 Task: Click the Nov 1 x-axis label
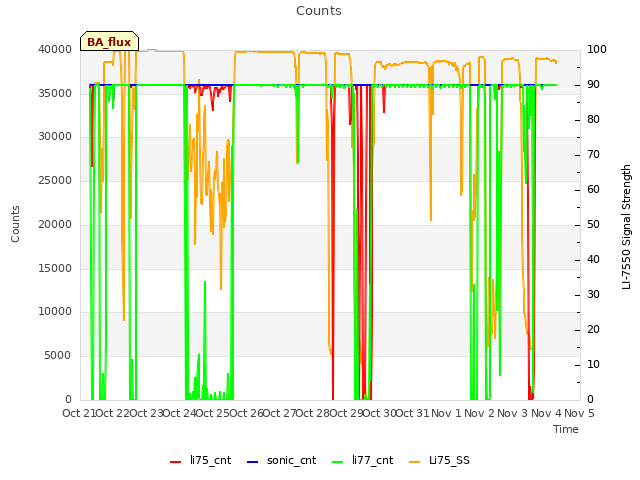click(446, 413)
